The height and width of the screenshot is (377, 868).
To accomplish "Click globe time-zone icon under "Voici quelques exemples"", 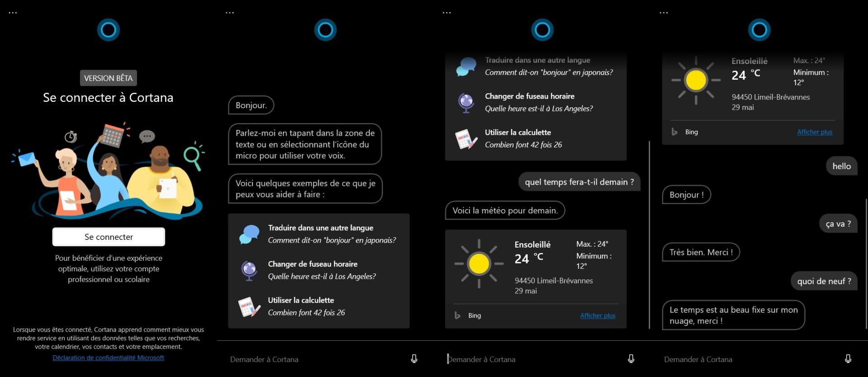I will [249, 270].
